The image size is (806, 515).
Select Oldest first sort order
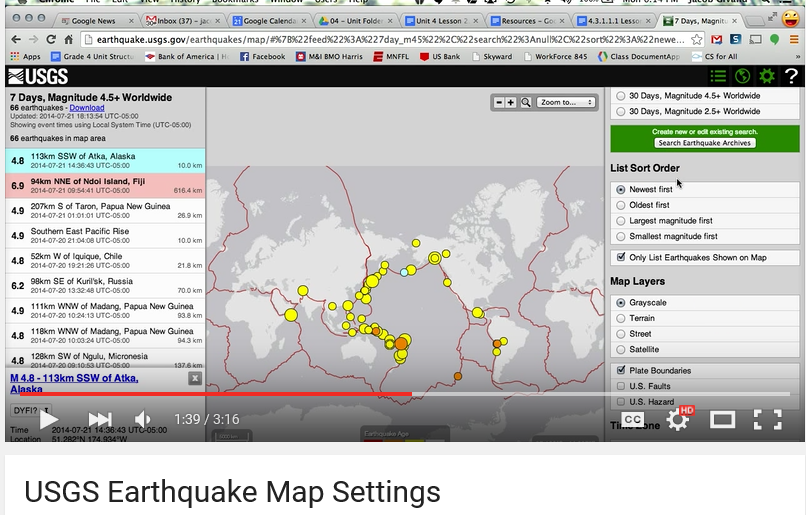[x=705, y=205]
